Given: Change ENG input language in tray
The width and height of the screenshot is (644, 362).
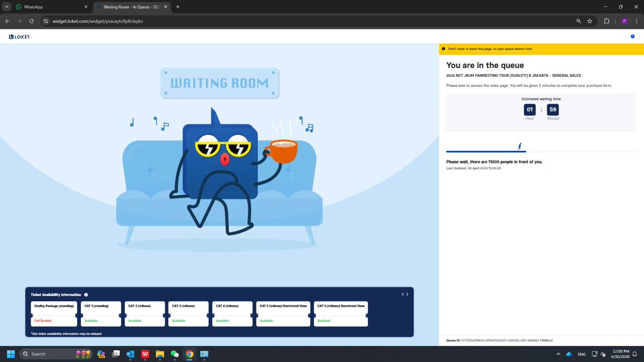Looking at the screenshot, I should [x=582, y=354].
